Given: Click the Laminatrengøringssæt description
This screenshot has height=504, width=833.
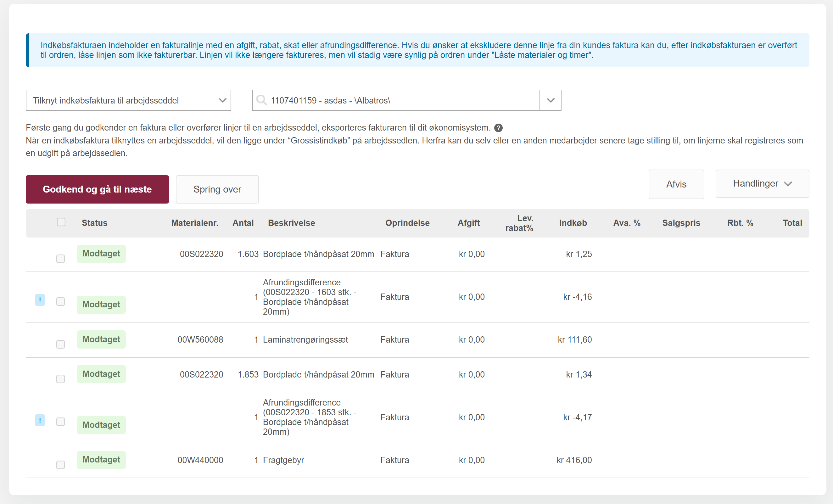Looking at the screenshot, I should [x=305, y=340].
